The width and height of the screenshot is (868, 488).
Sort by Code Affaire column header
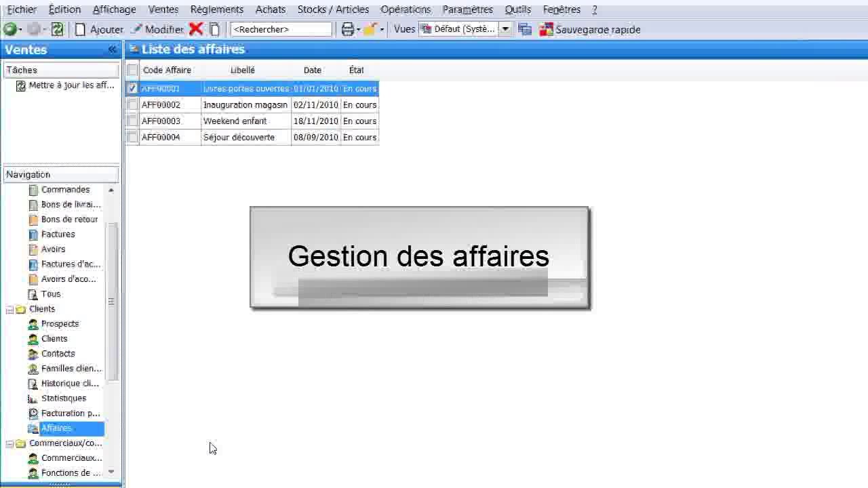pyautogui.click(x=167, y=70)
